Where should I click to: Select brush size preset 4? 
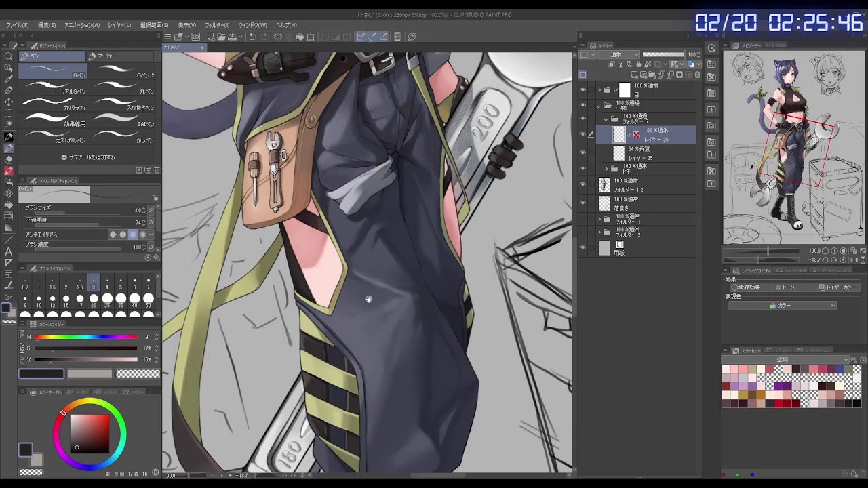pos(107,283)
